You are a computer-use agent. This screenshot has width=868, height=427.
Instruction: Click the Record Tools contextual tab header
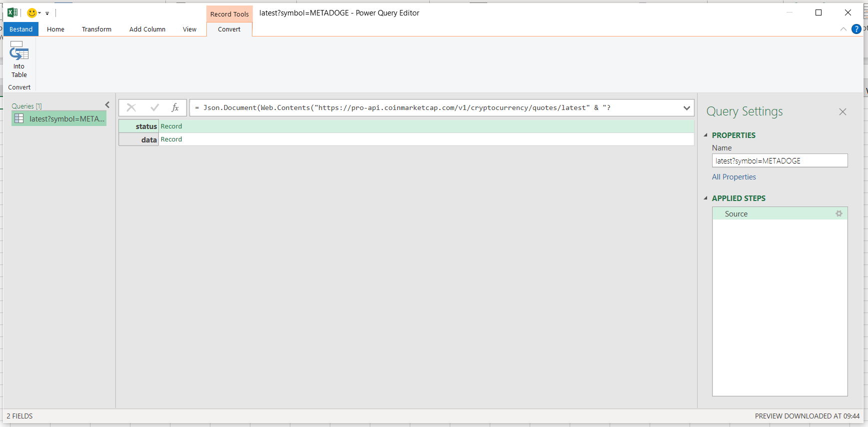point(229,14)
